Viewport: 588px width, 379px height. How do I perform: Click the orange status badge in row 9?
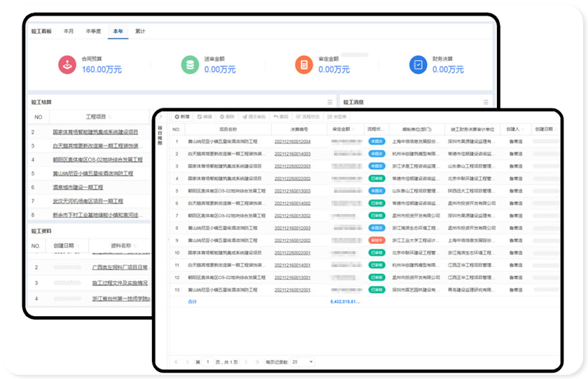pos(377,240)
